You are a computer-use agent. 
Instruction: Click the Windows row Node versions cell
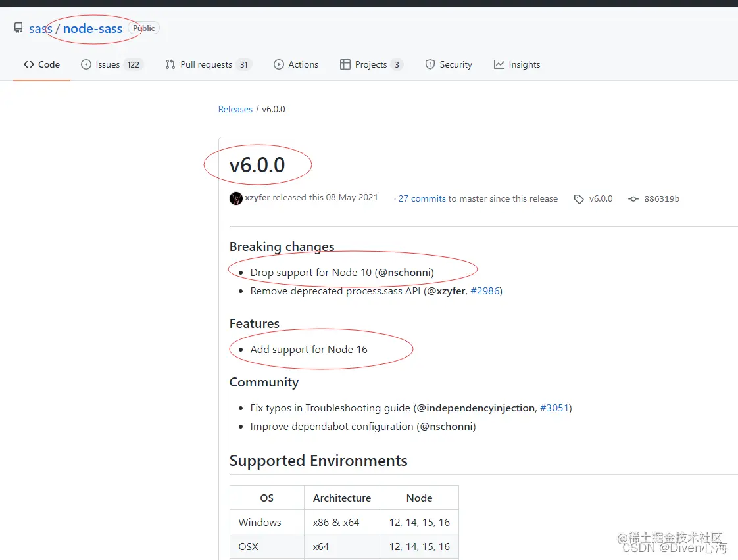(420, 523)
